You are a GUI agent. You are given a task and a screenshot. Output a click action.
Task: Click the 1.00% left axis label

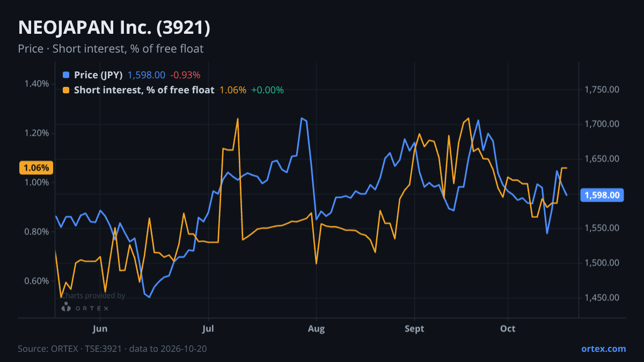(36, 182)
